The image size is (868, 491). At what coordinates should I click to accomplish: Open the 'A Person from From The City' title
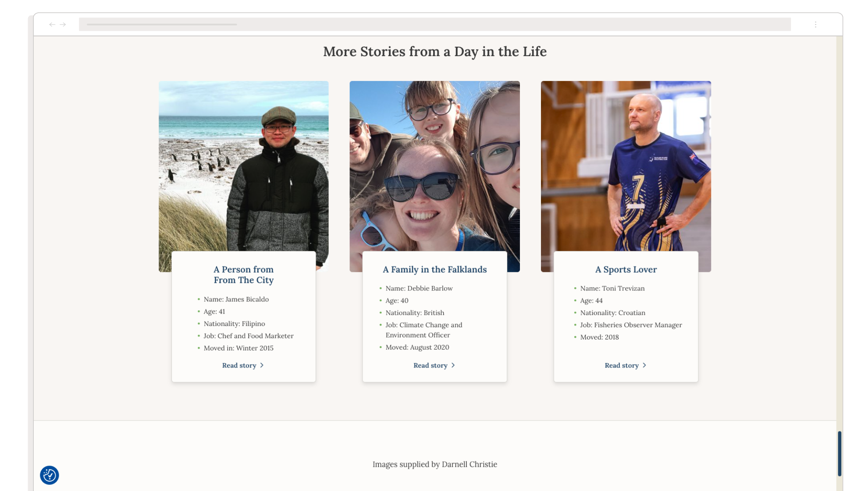(x=244, y=275)
